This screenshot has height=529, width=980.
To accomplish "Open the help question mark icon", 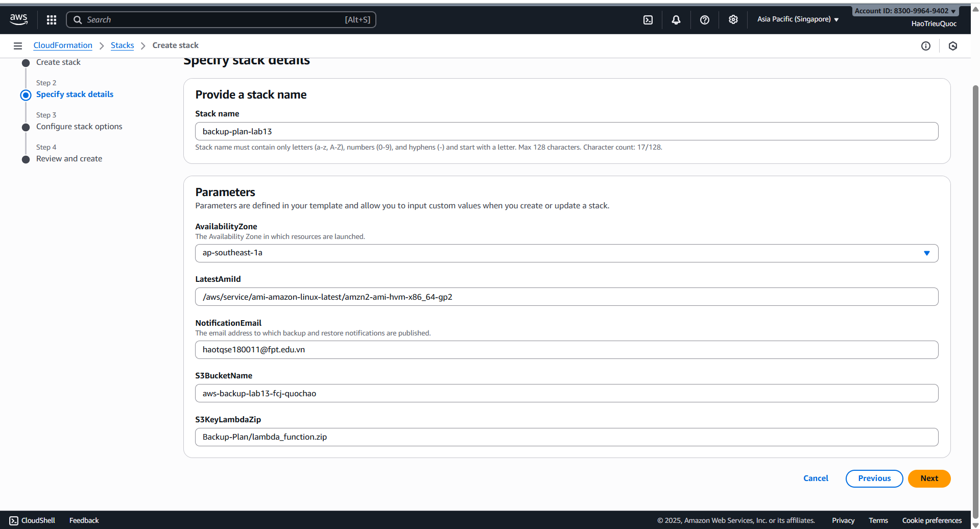I will 705,20.
